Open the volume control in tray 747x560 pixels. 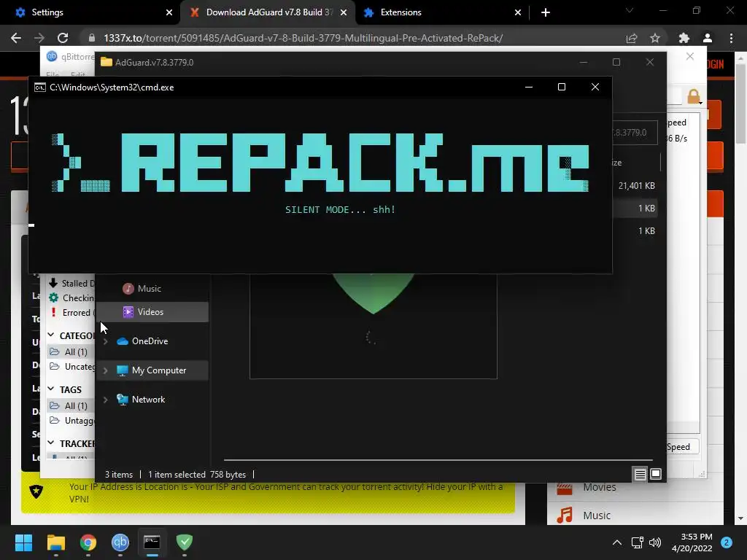656,542
